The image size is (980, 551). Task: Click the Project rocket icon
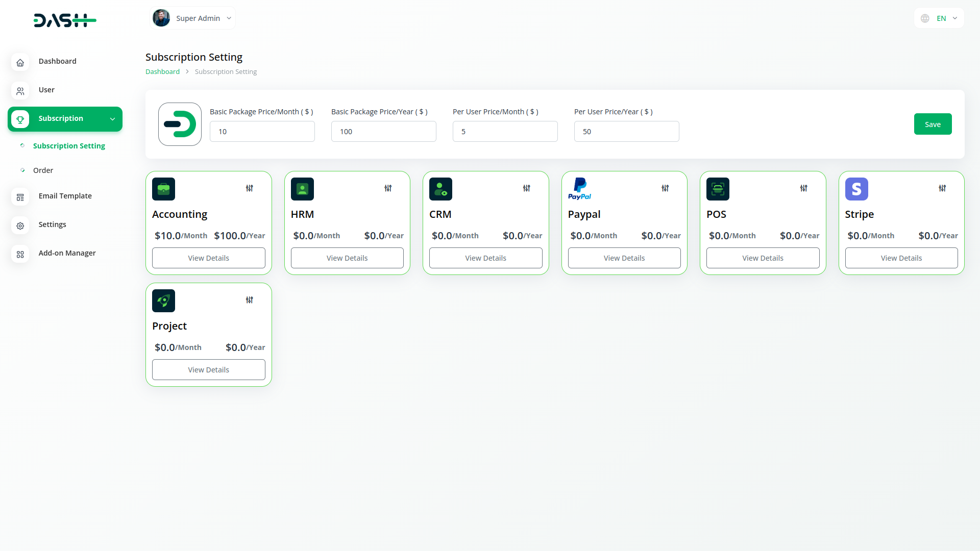pyautogui.click(x=163, y=301)
